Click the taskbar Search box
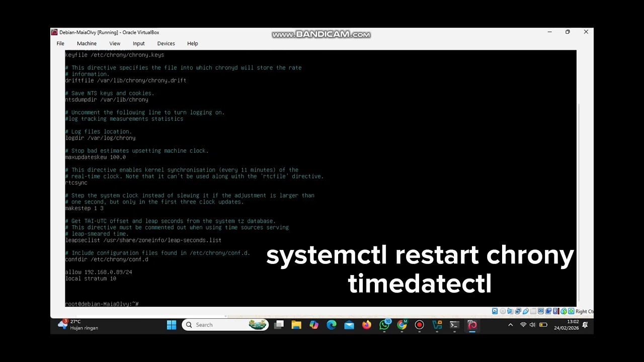 coord(225,325)
